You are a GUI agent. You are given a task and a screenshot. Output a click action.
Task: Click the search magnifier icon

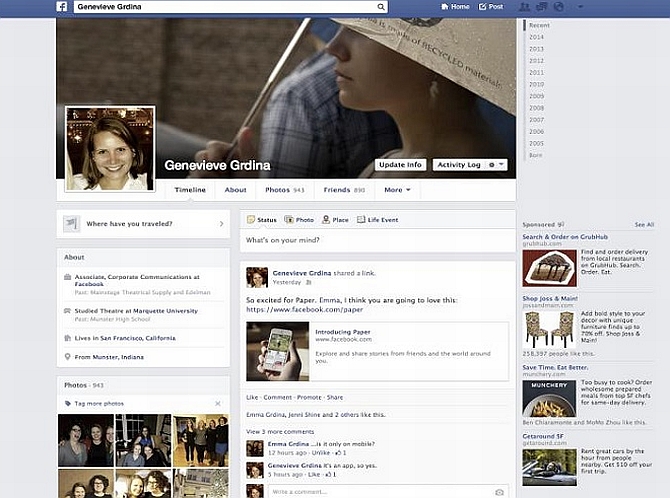click(x=380, y=7)
